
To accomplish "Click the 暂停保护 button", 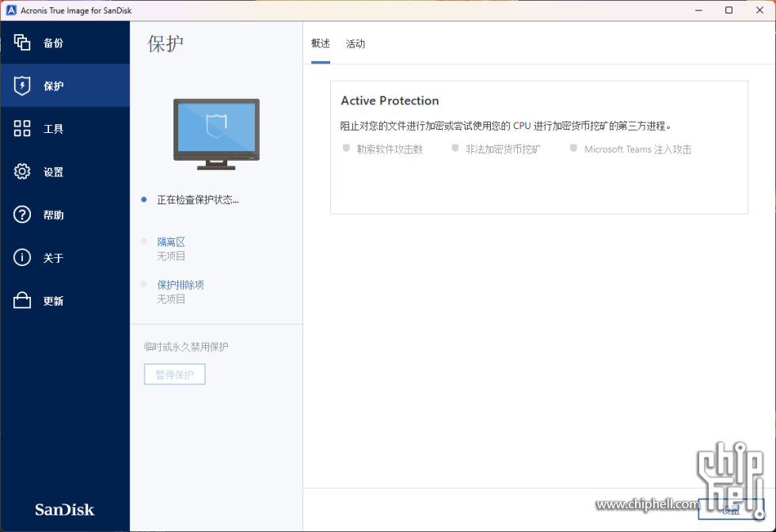I will [174, 374].
